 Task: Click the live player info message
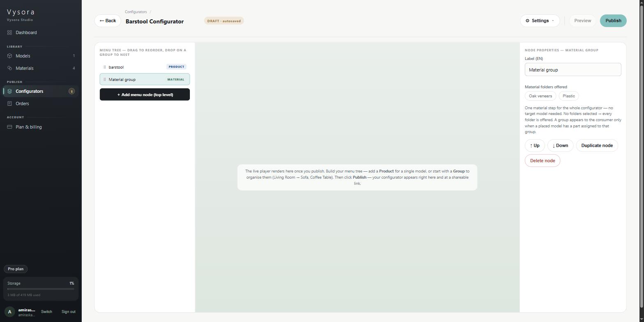click(357, 177)
